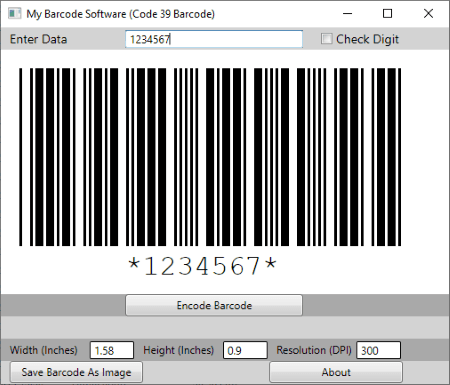The width and height of the screenshot is (450, 385).
Task: Click the Resolution (DPI) field
Action: click(378, 350)
